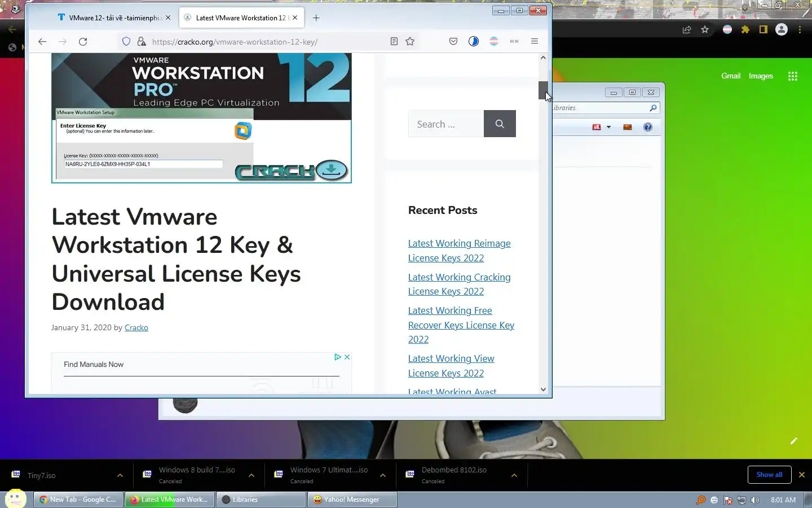Expand view options dropdown arrow in Libraries window

pos(608,128)
